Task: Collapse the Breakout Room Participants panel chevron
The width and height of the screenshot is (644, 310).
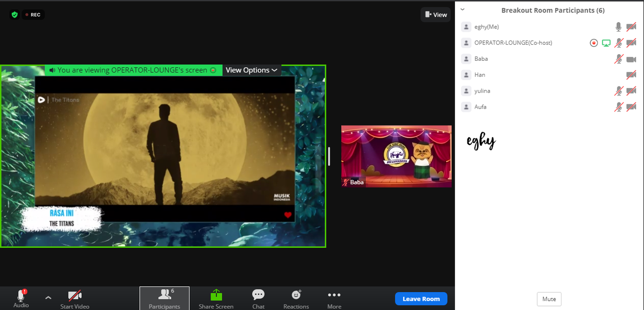Action: (x=462, y=10)
